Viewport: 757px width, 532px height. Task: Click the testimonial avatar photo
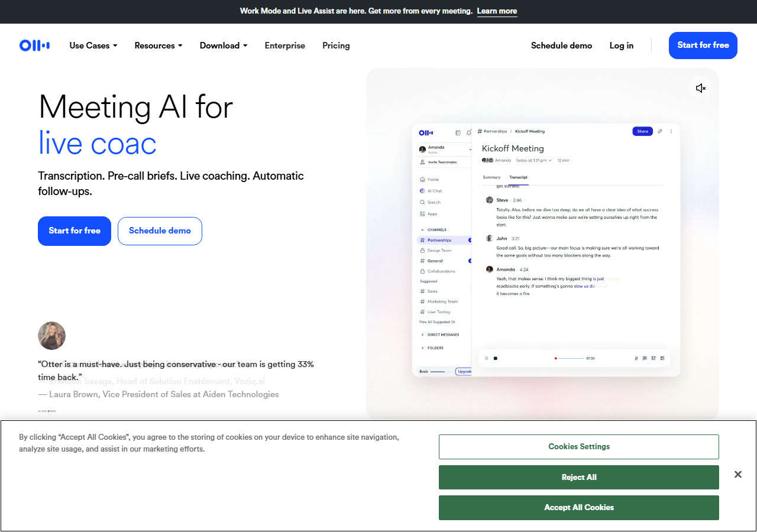pyautogui.click(x=52, y=336)
